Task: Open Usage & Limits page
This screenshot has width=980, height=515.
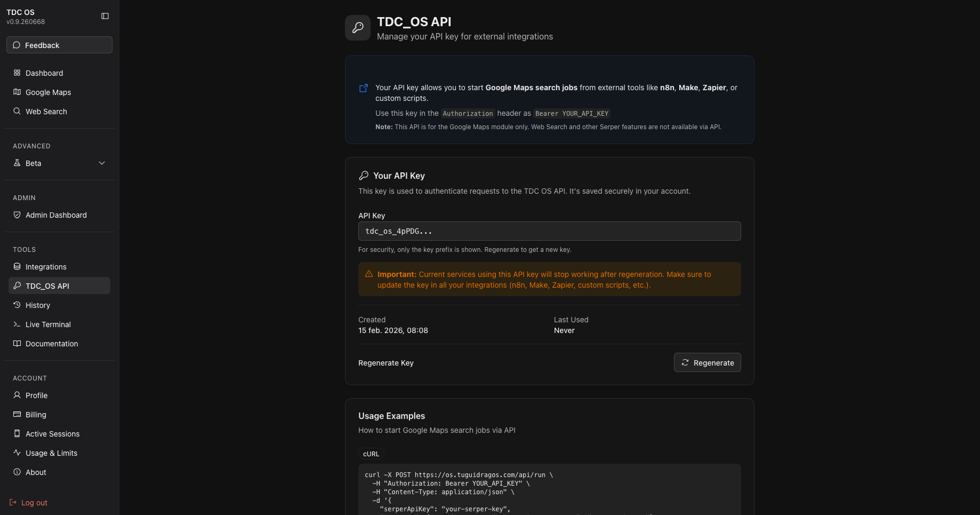Action: pyautogui.click(x=59, y=453)
